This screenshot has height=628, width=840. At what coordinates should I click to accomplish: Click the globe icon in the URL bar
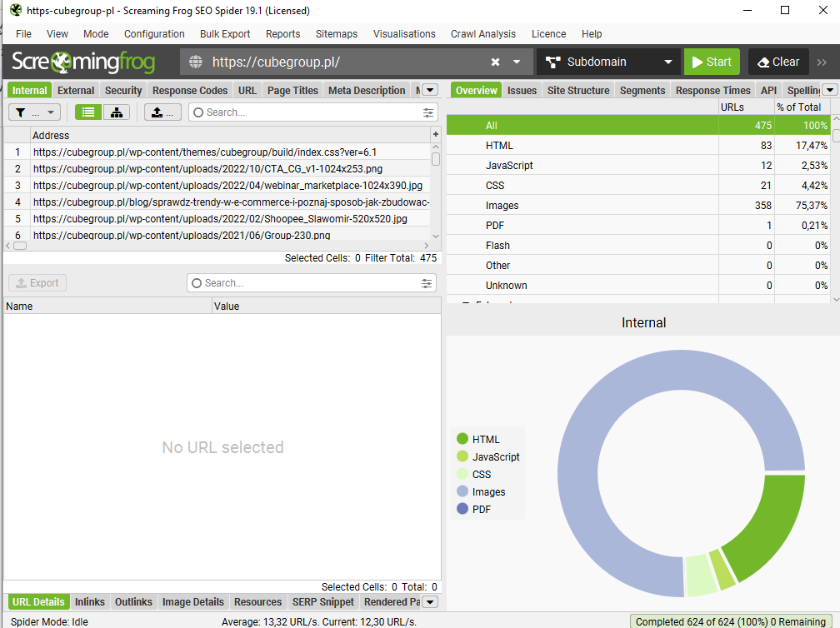196,62
